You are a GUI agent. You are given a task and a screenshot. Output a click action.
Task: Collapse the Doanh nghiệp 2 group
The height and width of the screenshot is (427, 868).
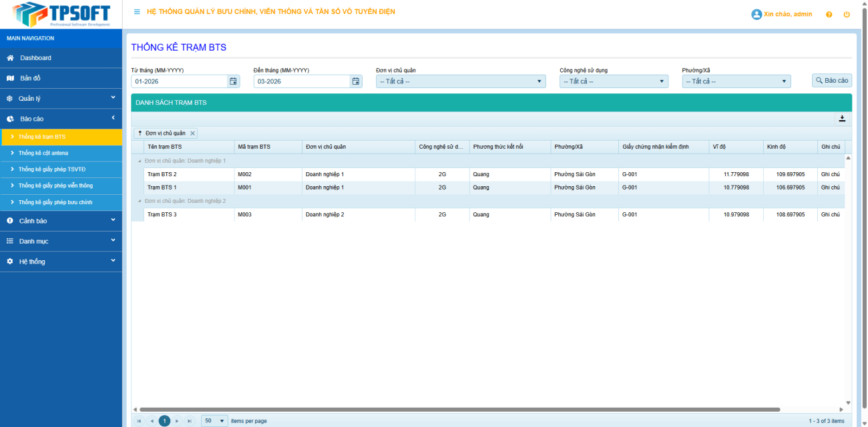point(140,201)
